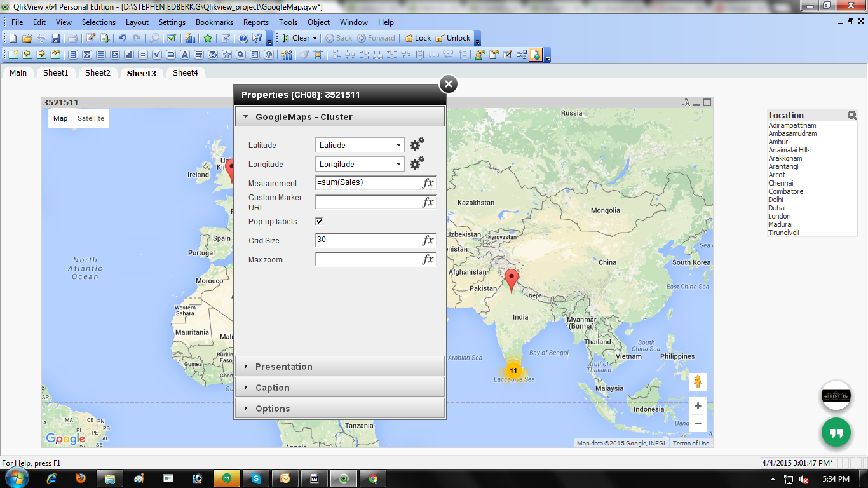Create a List Box from design toolbar

72,55
